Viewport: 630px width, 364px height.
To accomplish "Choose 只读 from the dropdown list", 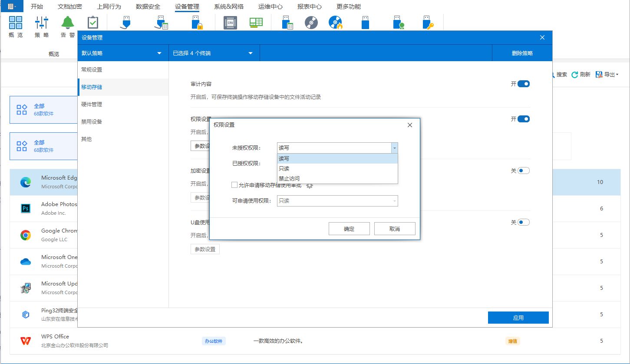I will [337, 168].
